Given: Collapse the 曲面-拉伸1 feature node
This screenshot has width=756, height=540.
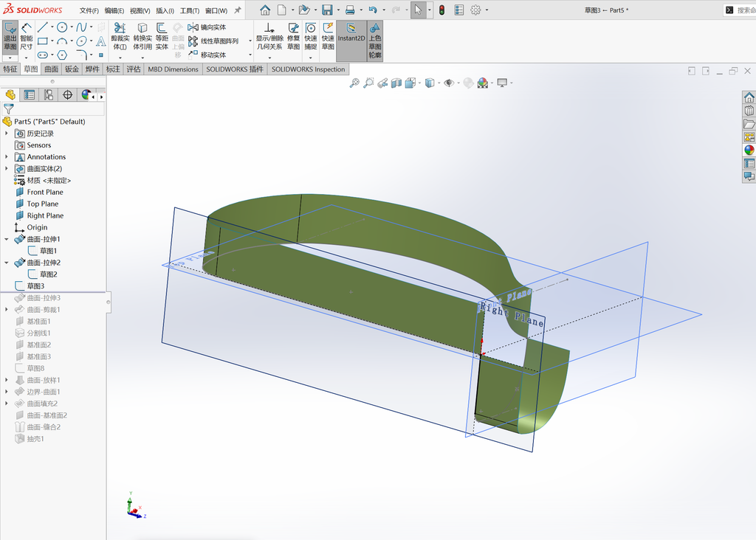Looking at the screenshot, I should coord(6,239).
